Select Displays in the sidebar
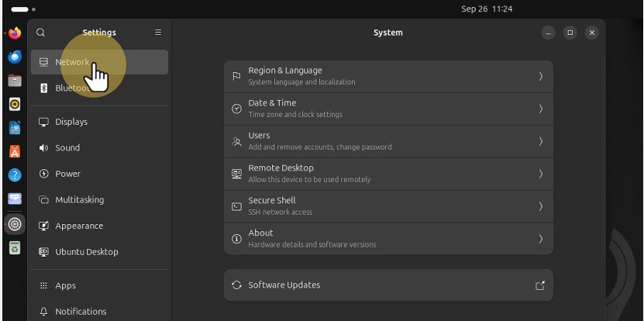Screen dimensions: 644x321 click(71, 122)
